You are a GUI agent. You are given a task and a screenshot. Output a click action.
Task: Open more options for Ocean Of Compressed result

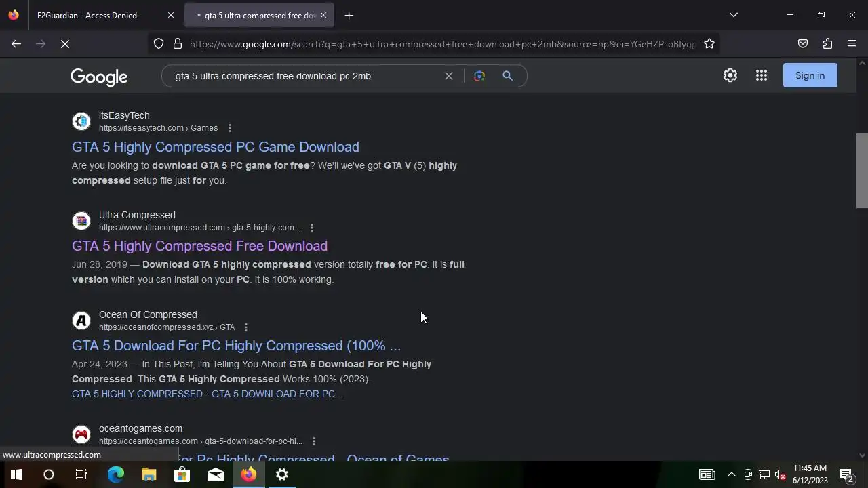click(246, 327)
